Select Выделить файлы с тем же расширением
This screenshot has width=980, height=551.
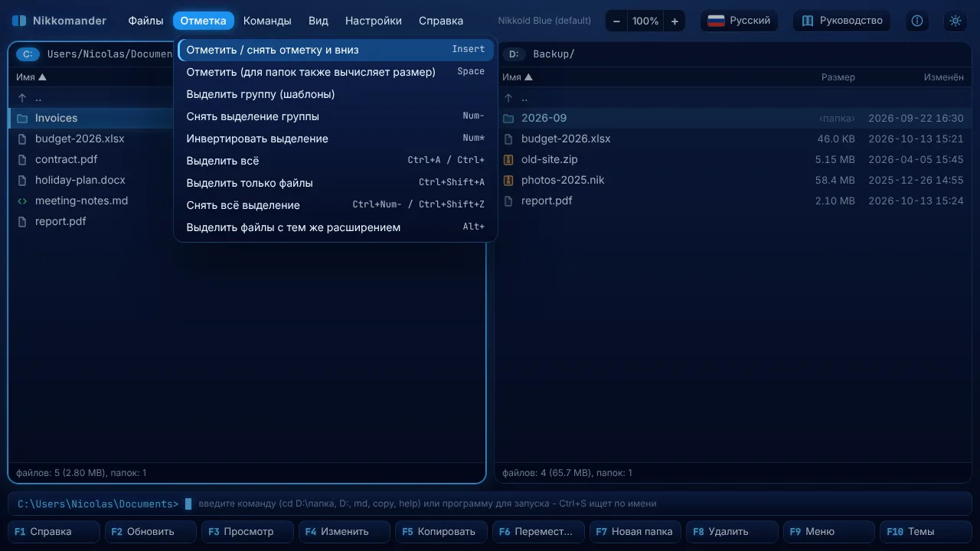pyautogui.click(x=335, y=227)
